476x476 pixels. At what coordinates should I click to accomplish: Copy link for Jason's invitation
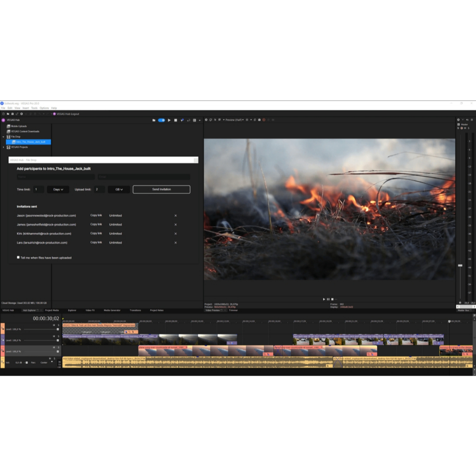pyautogui.click(x=96, y=215)
